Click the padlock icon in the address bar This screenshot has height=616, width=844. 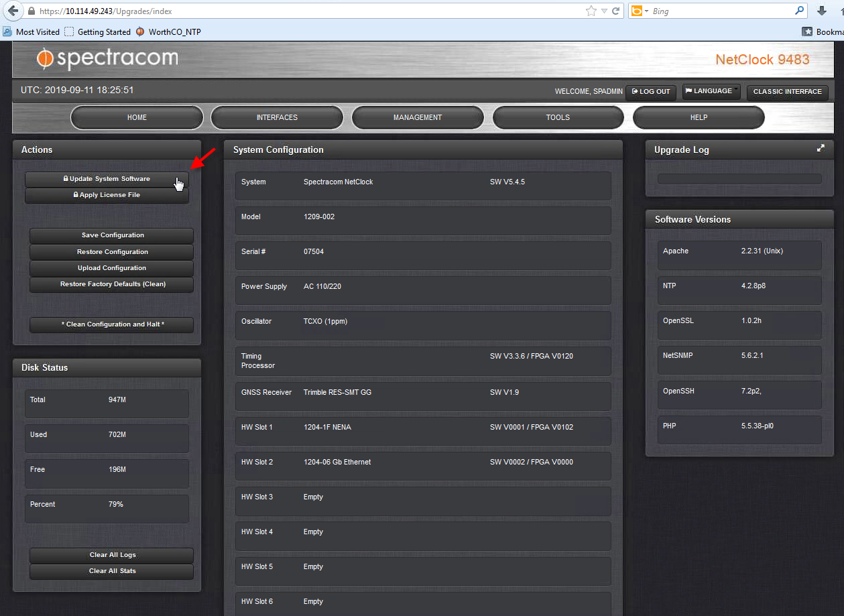[x=32, y=11]
